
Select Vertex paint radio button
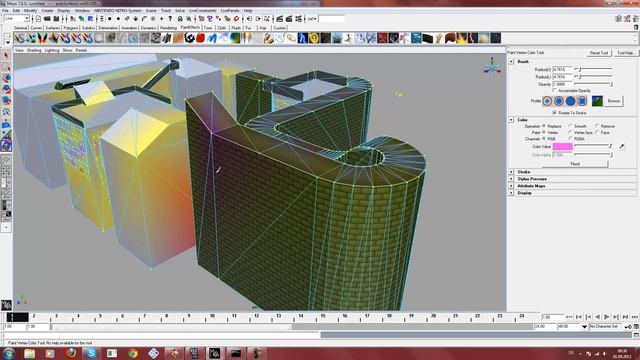coord(544,133)
